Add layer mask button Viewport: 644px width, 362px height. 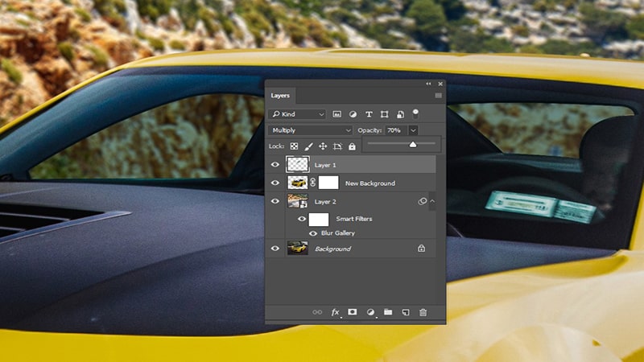coord(353,312)
